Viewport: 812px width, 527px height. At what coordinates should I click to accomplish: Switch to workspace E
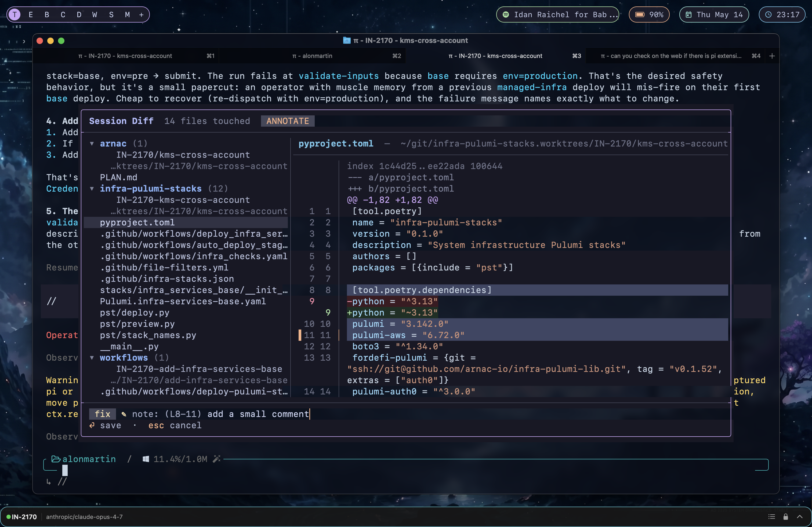coord(31,15)
